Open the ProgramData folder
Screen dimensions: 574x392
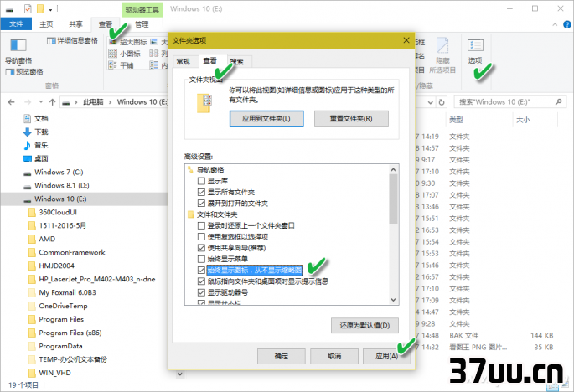click(55, 346)
